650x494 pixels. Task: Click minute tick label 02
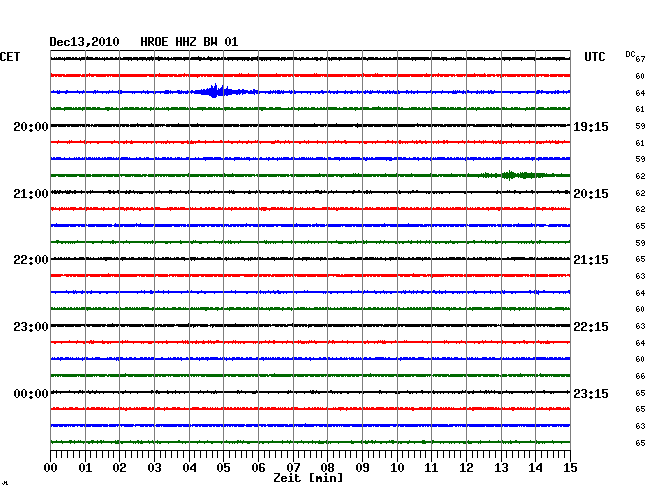click(x=119, y=468)
